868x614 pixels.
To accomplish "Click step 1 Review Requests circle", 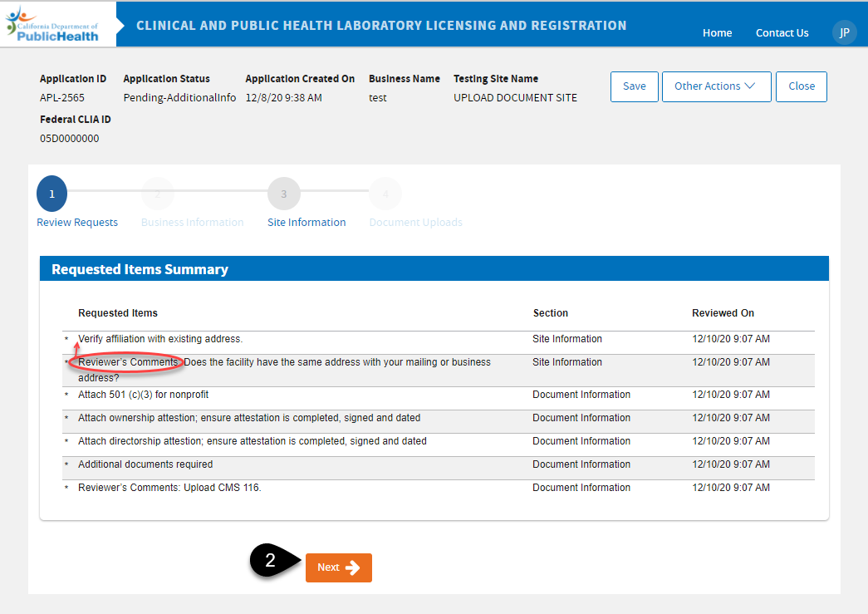I will (x=51, y=194).
